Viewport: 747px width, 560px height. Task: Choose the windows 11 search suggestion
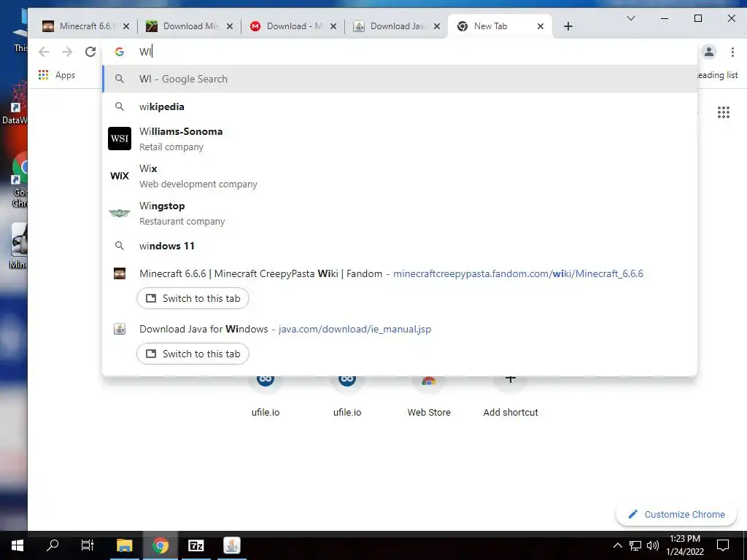click(400, 246)
